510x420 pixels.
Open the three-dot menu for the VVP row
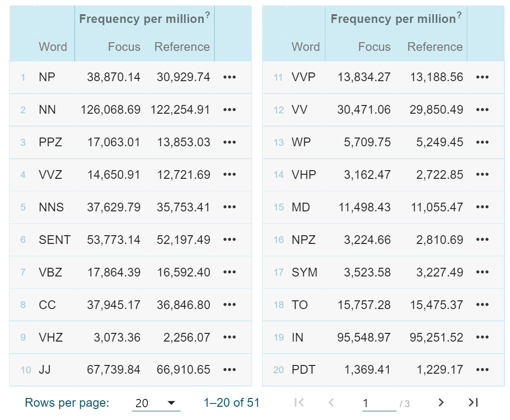(x=483, y=77)
